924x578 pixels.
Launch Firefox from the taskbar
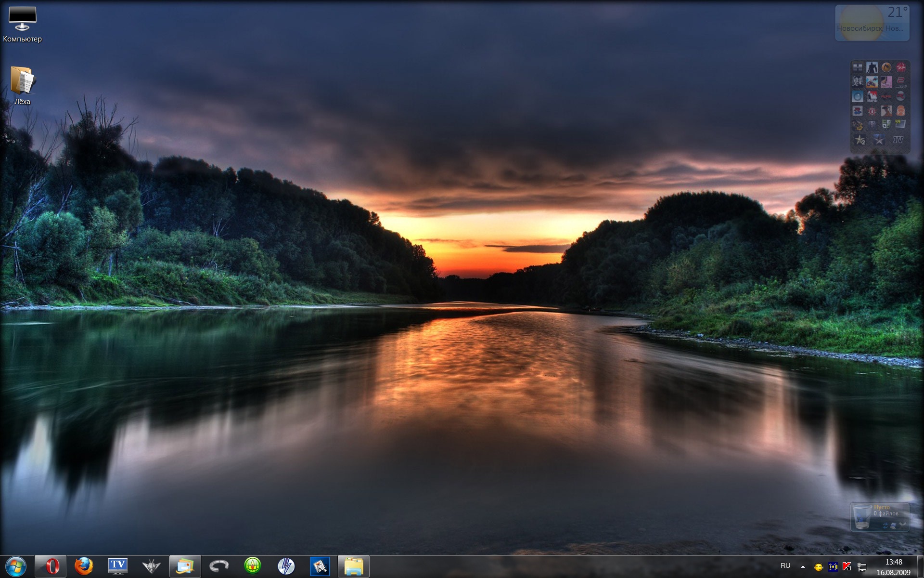[84, 566]
